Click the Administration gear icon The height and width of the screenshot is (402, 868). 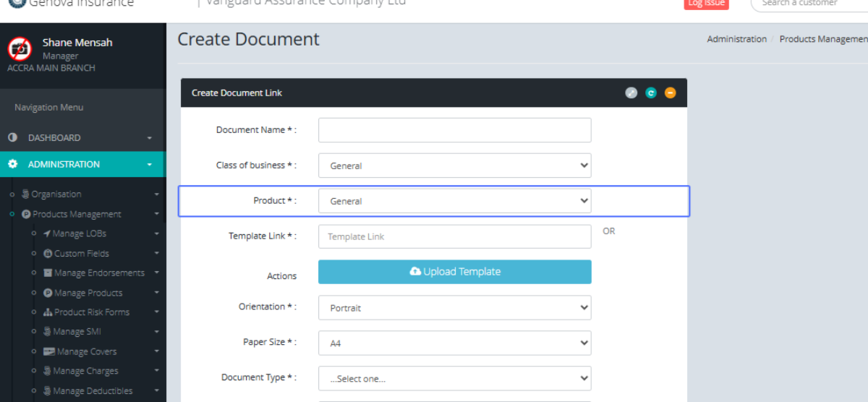pos(12,164)
